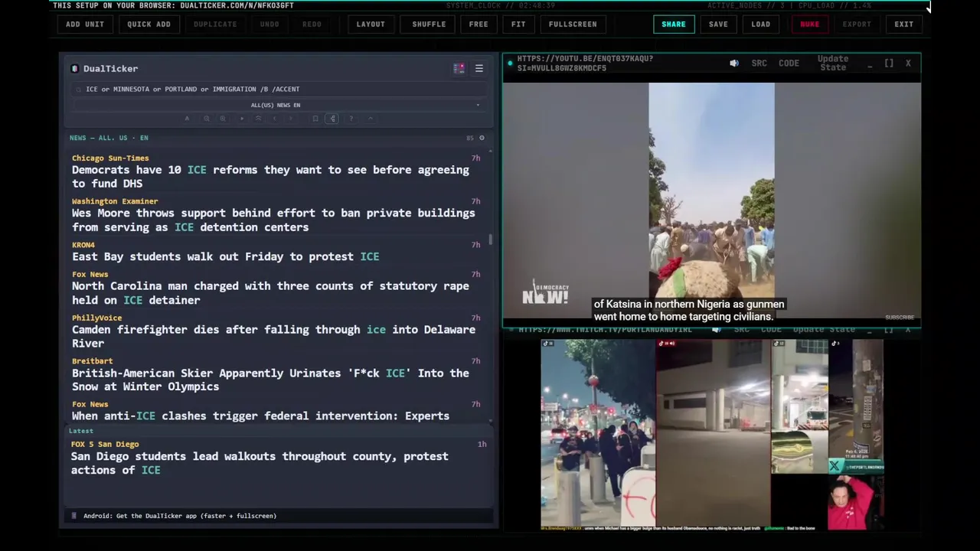Maximize the YouTube unit with bracket icon

coord(889,64)
